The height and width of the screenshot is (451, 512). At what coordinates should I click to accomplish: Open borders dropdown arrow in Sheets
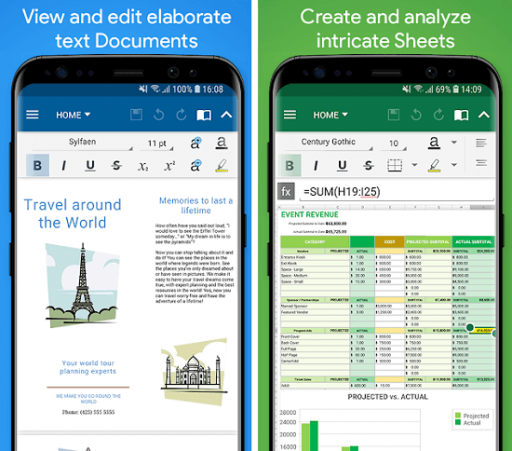coord(414,165)
